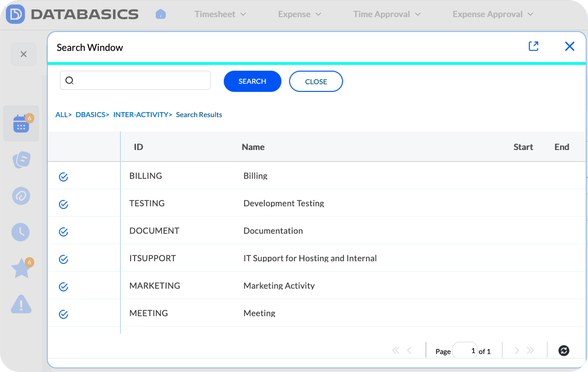Open the star favorites sidebar icon

point(21,269)
